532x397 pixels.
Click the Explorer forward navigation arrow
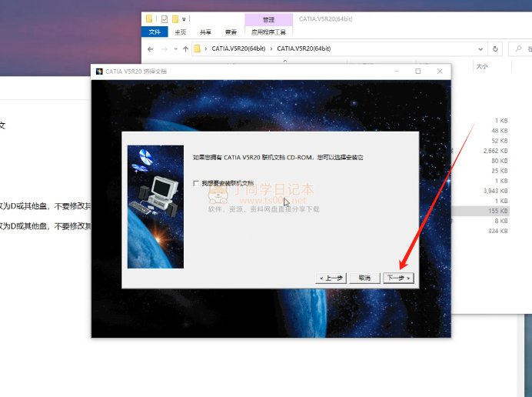tap(165, 49)
